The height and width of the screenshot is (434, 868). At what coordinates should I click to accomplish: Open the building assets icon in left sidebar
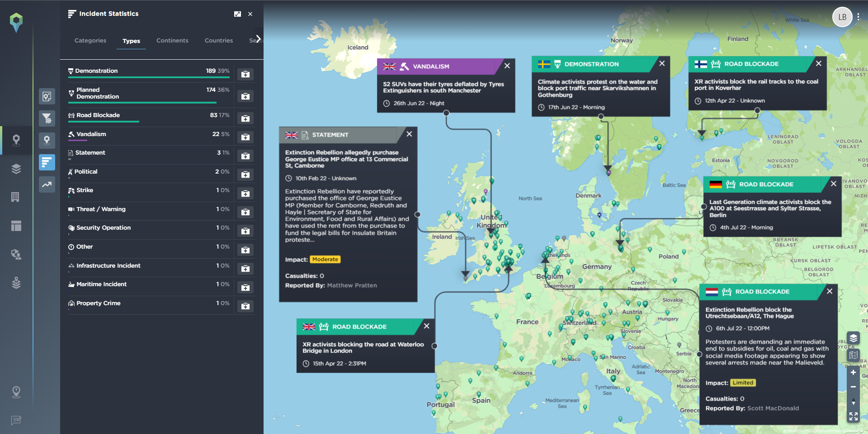pos(15,197)
